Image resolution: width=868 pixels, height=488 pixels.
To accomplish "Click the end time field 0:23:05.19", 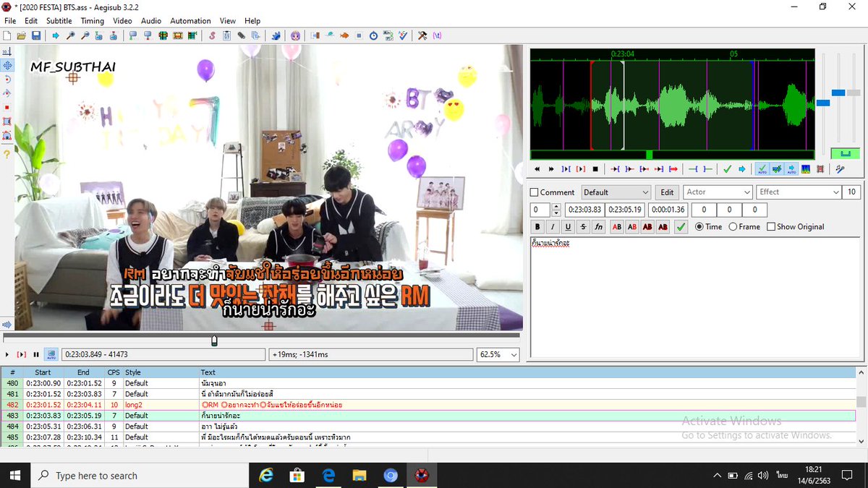I will tap(625, 210).
